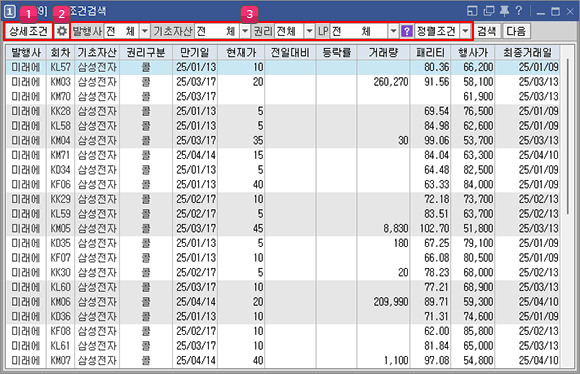The image size is (580, 374).
Task: Open the 정렬조건 sort condition dropdown
Action: point(465,31)
